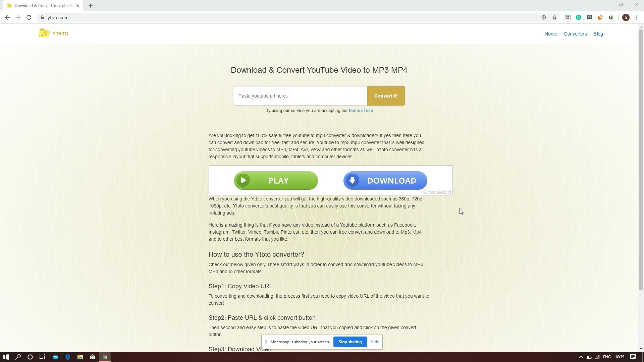Viewport: 644px width, 362px height.
Task: Open the Home menu item
Action: click(x=551, y=34)
